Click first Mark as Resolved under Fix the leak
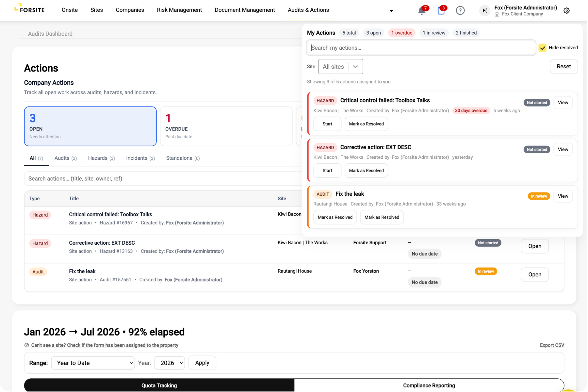 335,217
